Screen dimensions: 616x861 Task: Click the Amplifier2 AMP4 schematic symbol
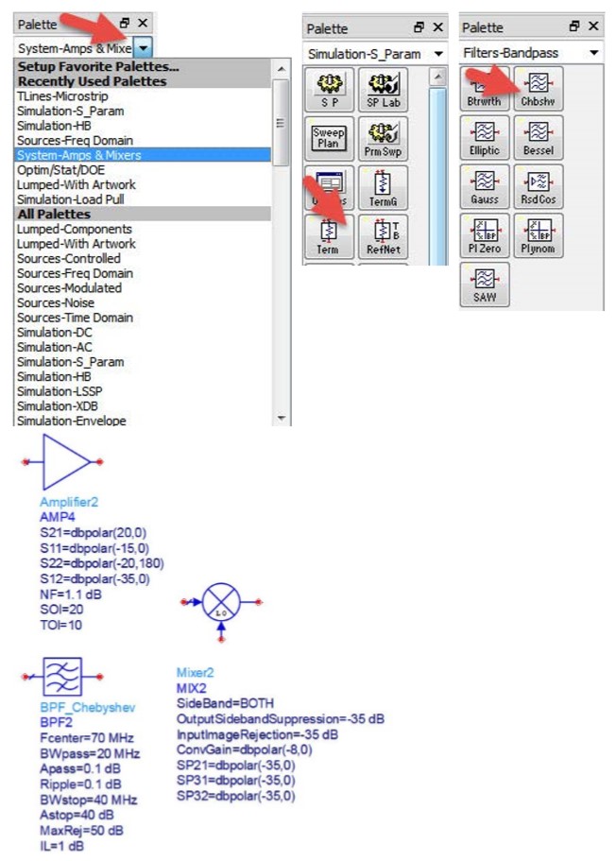pos(62,462)
